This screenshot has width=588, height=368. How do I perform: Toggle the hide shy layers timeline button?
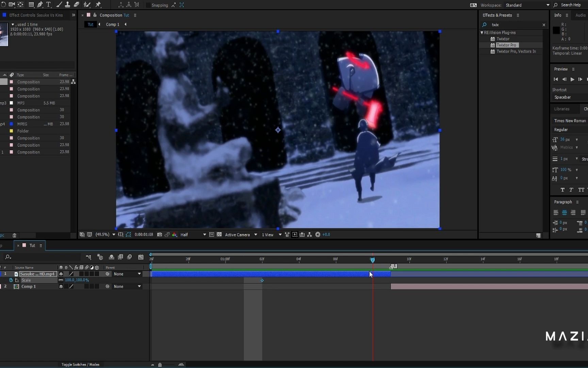(x=111, y=257)
